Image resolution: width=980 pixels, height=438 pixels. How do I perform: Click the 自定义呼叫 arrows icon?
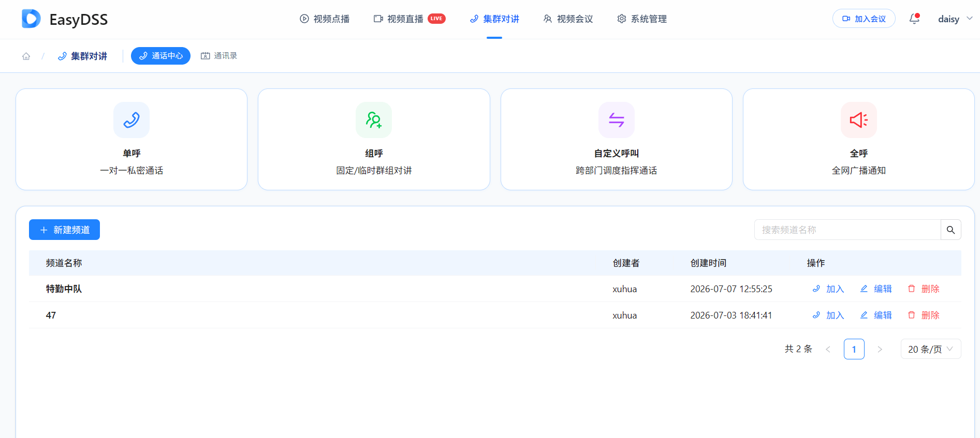(616, 120)
